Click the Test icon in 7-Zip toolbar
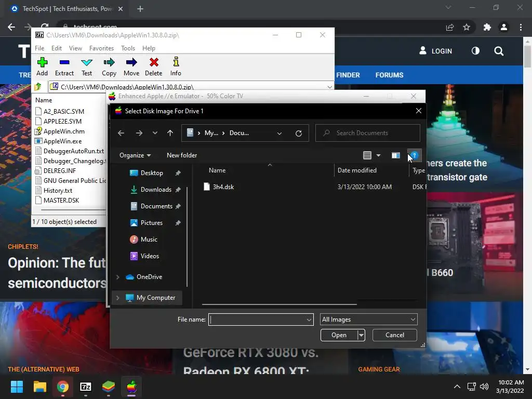The image size is (532, 399). [87, 62]
